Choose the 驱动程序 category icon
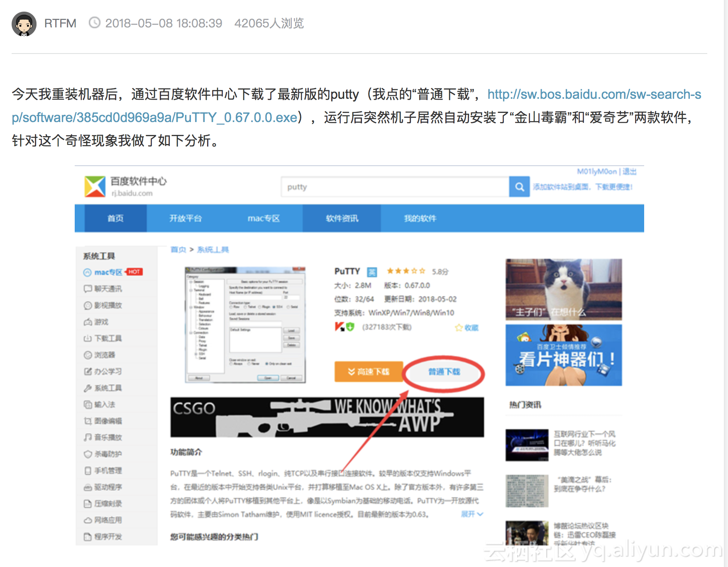Screen dimensions: 728x567 point(88,487)
